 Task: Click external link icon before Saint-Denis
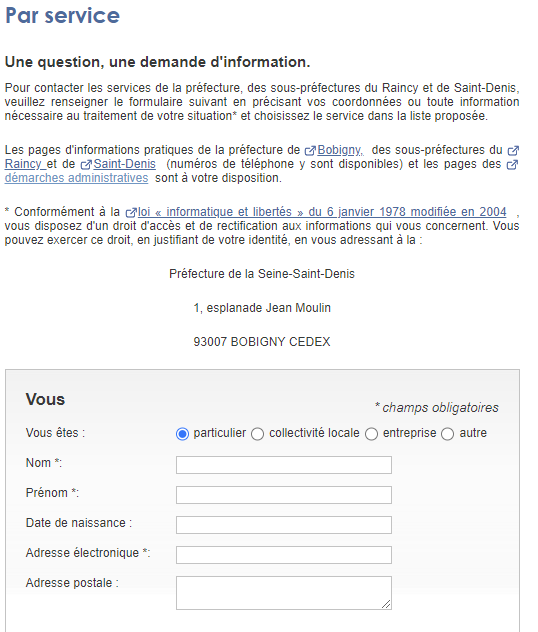86,165
